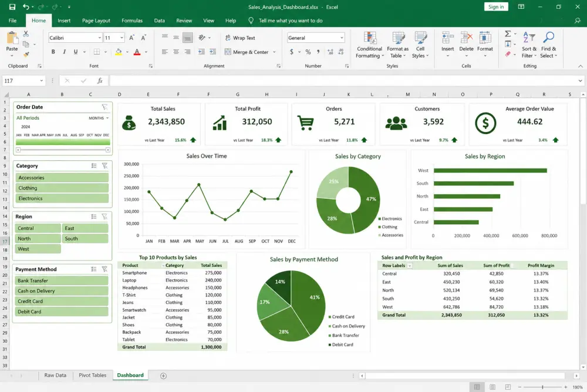Align text to the right
The image size is (587, 392).
188,52
